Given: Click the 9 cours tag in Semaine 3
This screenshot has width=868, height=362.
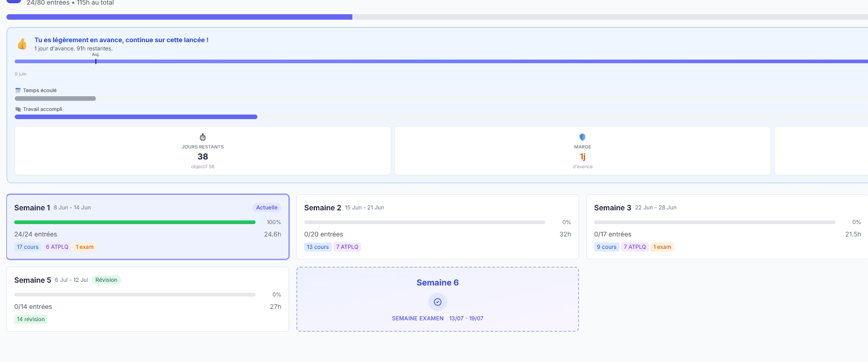Looking at the screenshot, I should tap(606, 247).
